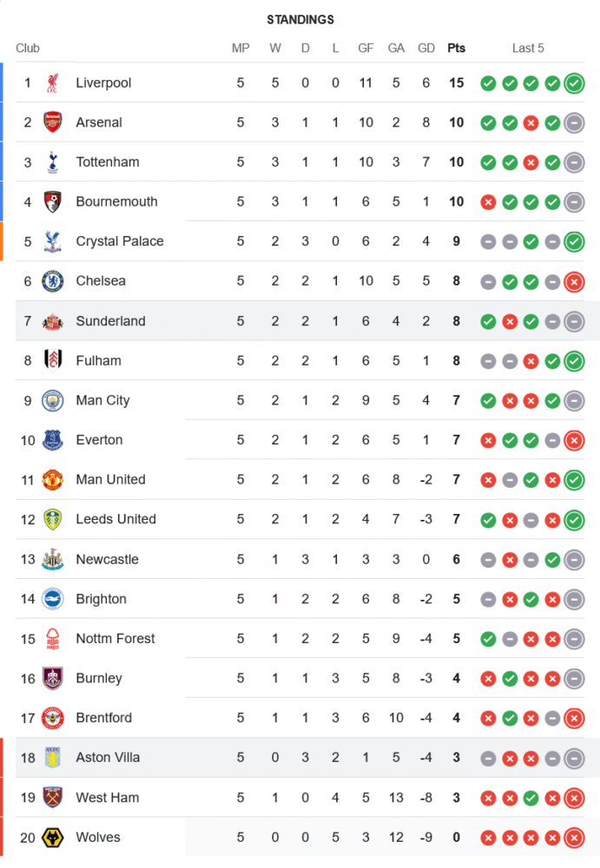Screen dimensions: 600x868
Task: Sort table by Pts column header
Action: (456, 48)
